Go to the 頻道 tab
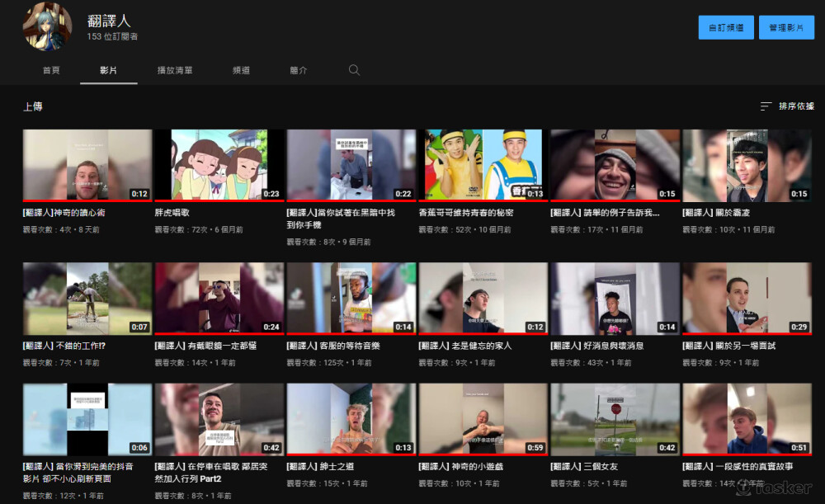The image size is (825, 504). [x=241, y=71]
